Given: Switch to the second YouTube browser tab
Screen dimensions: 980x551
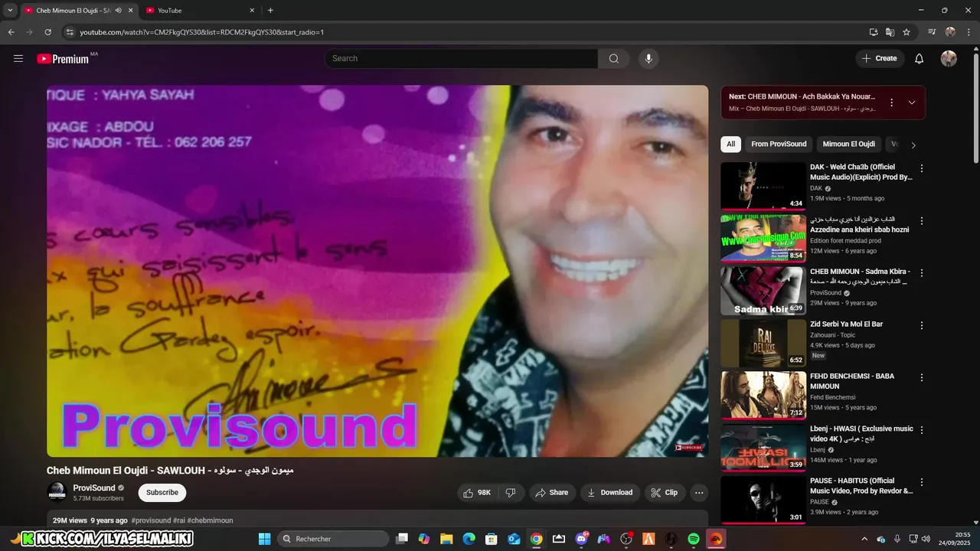Looking at the screenshot, I should click(x=201, y=11).
